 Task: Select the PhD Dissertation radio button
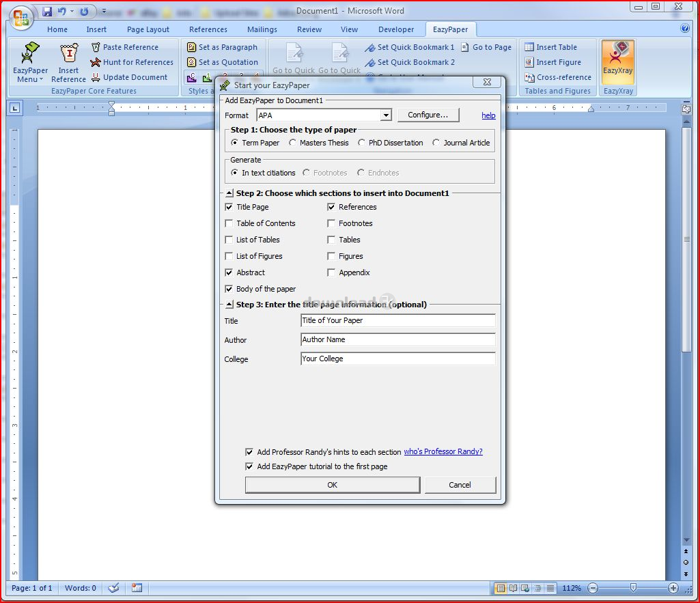361,143
